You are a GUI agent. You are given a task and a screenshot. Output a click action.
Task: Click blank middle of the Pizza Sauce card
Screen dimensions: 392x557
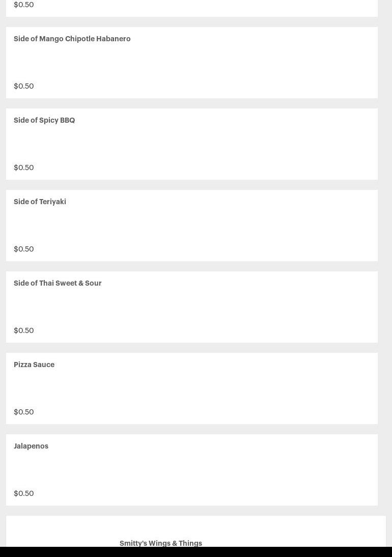(192, 388)
